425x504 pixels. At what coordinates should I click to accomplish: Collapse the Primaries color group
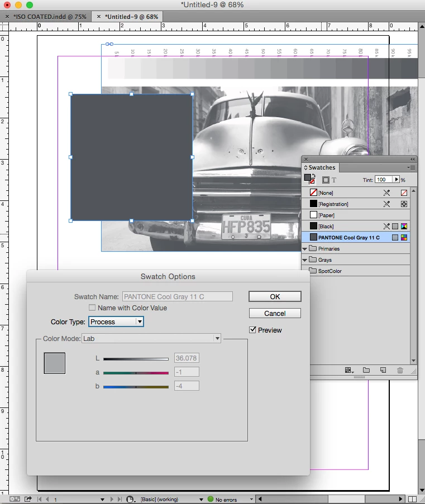(x=305, y=249)
